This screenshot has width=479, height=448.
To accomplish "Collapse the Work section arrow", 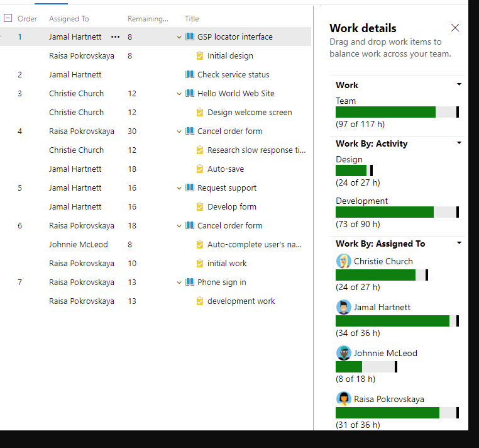I will point(459,84).
